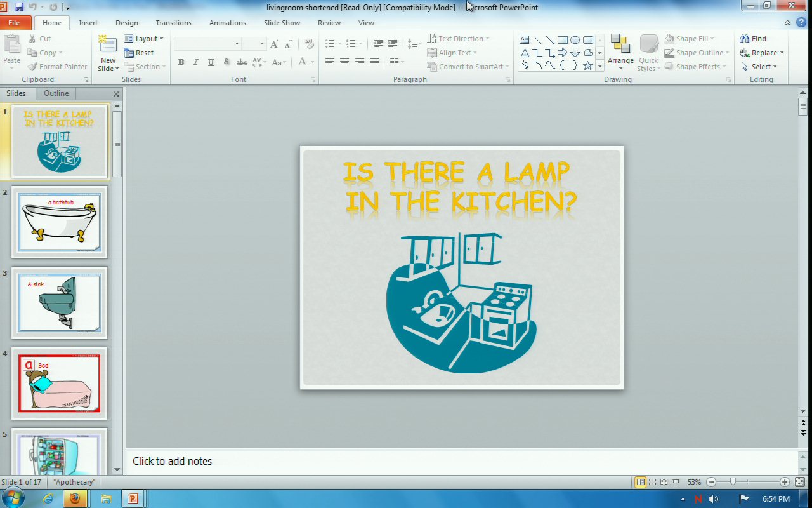
Task: Open PowerPoint Help question mark
Action: (802, 23)
